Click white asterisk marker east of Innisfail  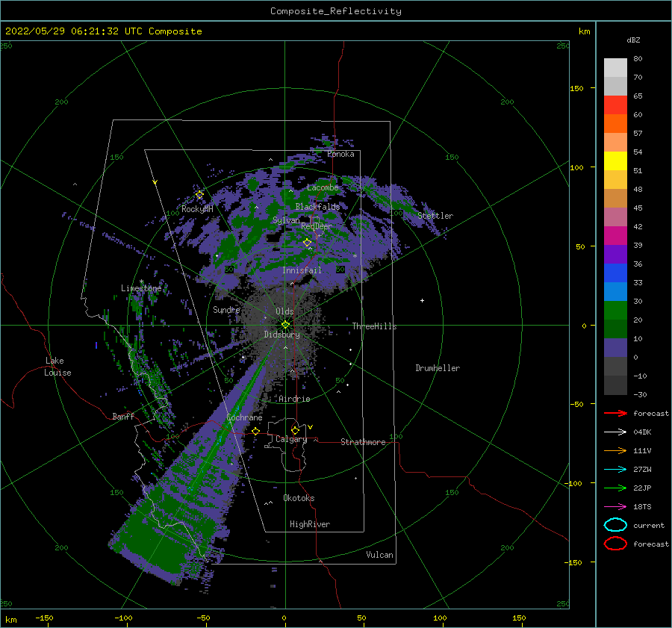355,256
